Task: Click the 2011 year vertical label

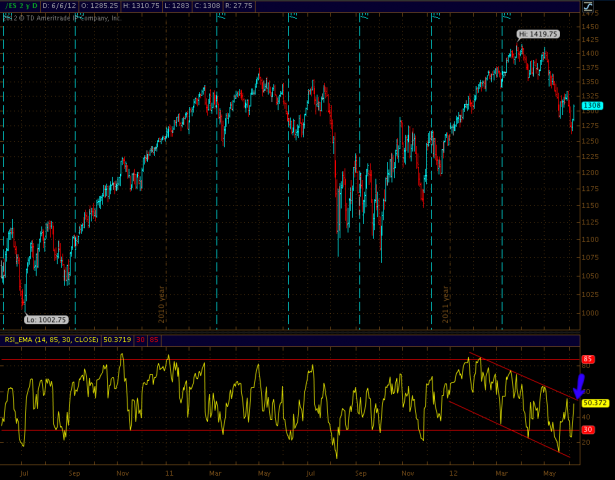Action: (446, 297)
